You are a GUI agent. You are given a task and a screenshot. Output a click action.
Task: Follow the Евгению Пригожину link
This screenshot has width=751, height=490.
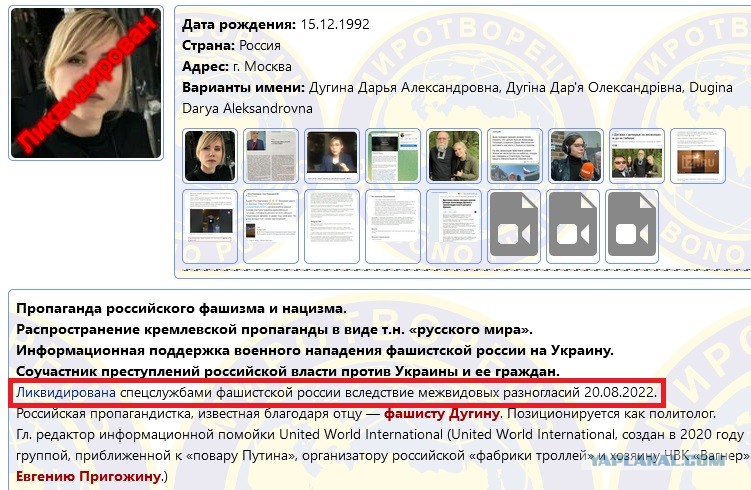coord(88,477)
